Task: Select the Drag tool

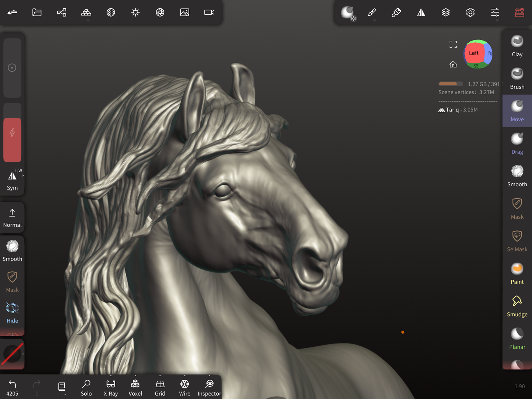Action: 517,144
